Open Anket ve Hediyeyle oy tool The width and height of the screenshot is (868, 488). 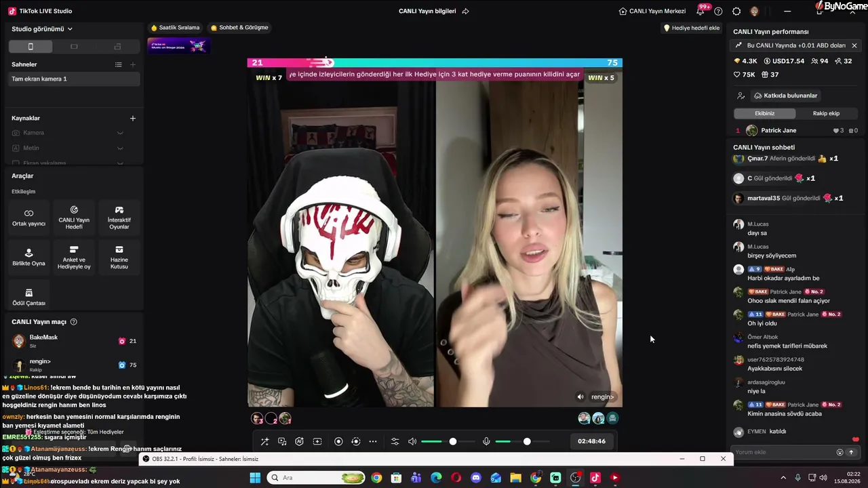(74, 257)
